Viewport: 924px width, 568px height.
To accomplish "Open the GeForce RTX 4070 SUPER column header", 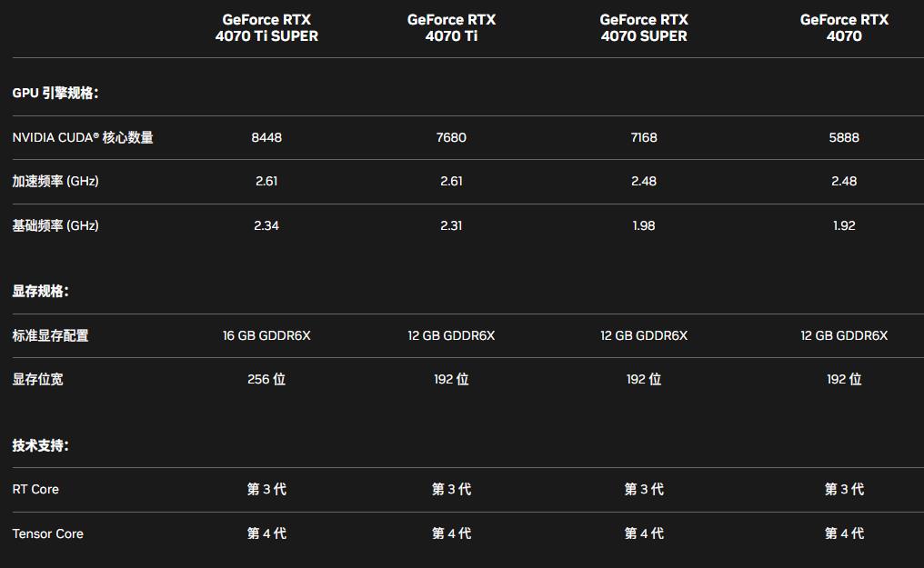I will click(x=644, y=28).
